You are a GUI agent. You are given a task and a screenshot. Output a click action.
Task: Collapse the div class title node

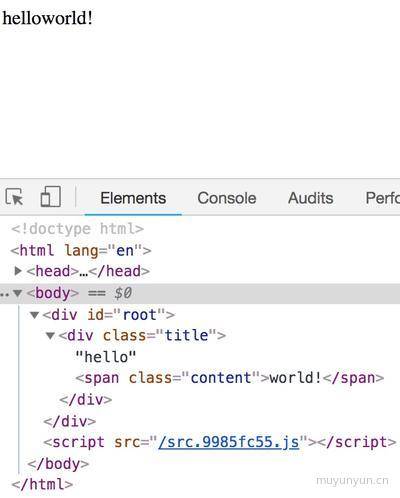50,335
